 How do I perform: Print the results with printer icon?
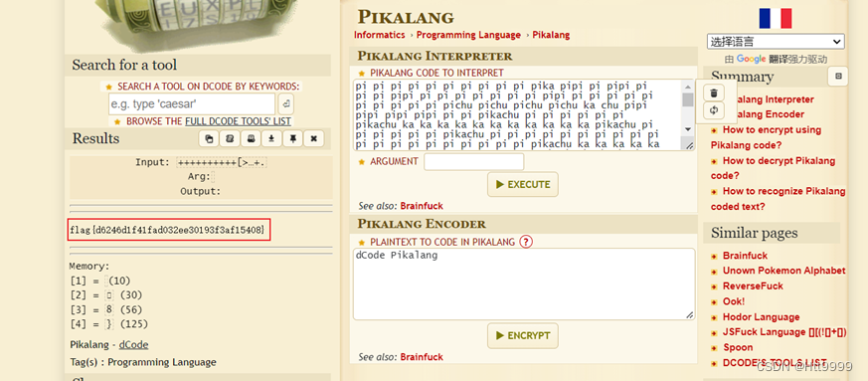[251, 138]
